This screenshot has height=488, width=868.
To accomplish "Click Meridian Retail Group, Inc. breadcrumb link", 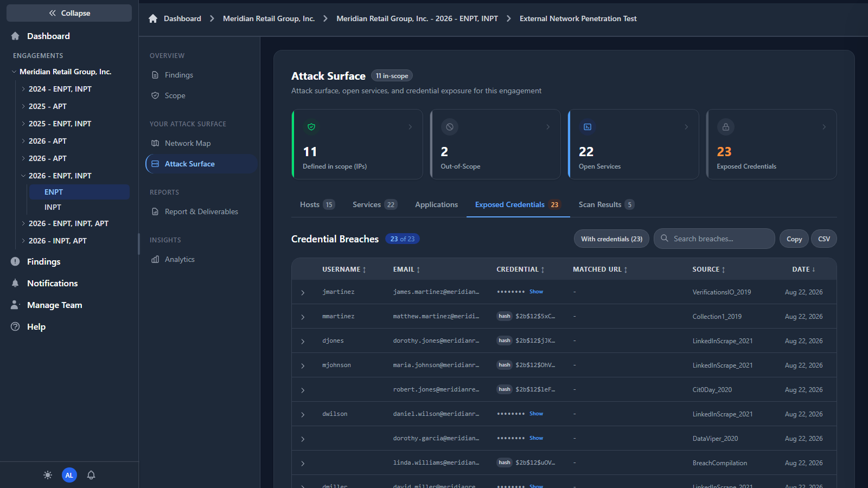I will coord(269,18).
